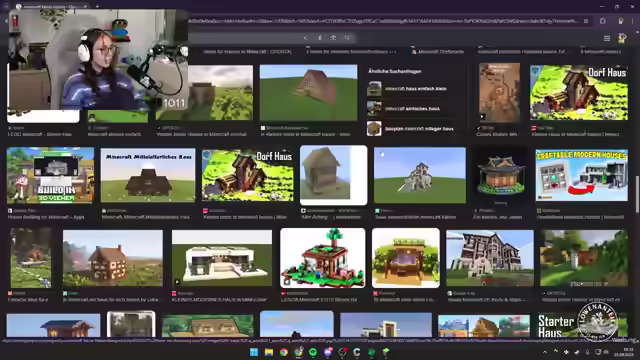Open the 'CRAFTABLE MODERN HOUSES' image
Image resolution: width=640 pixels, height=360 pixels.
tap(582, 175)
